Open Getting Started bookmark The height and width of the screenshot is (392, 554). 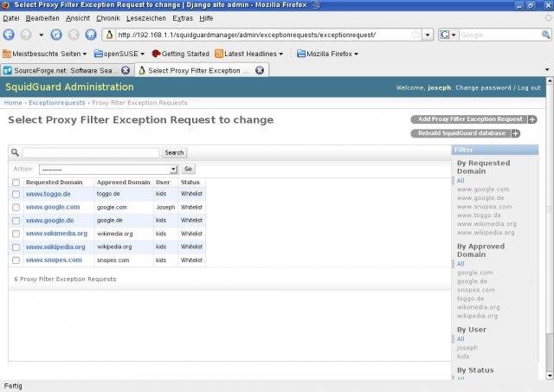181,54
